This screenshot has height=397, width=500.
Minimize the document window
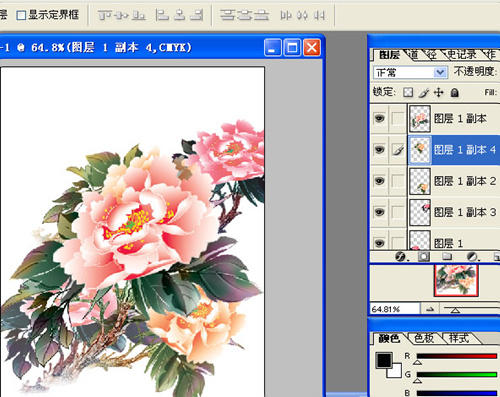pos(273,48)
